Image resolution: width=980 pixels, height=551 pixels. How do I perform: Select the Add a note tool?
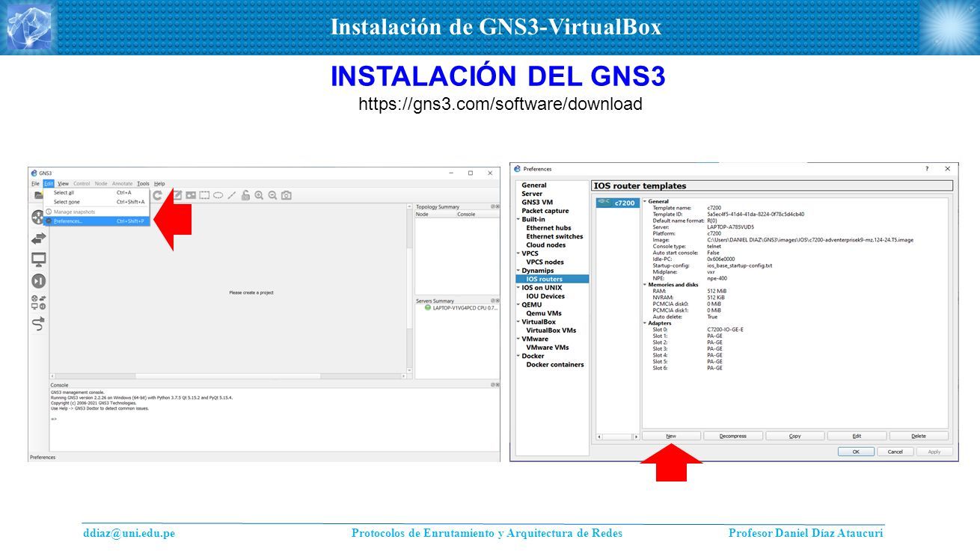[177, 195]
